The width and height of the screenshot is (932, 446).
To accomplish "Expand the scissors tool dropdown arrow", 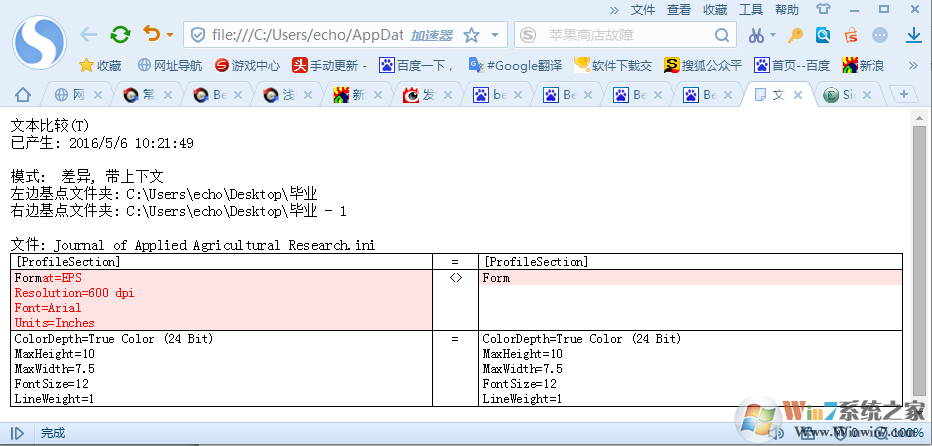I will pos(772,36).
